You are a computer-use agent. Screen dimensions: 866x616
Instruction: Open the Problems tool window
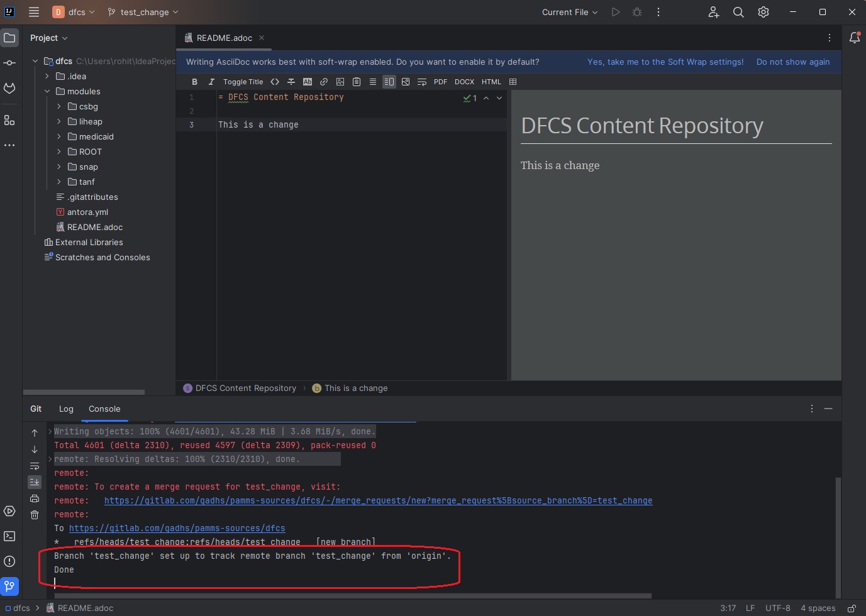(x=9, y=561)
